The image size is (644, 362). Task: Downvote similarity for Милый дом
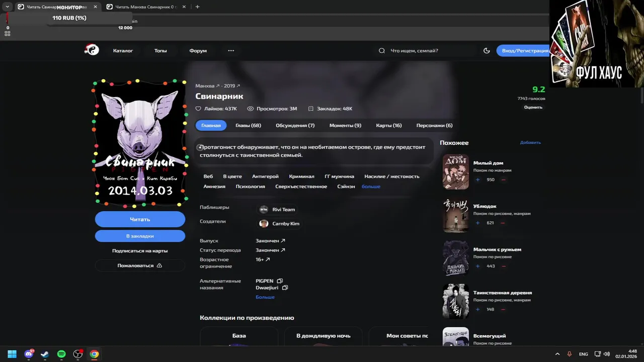click(x=503, y=179)
